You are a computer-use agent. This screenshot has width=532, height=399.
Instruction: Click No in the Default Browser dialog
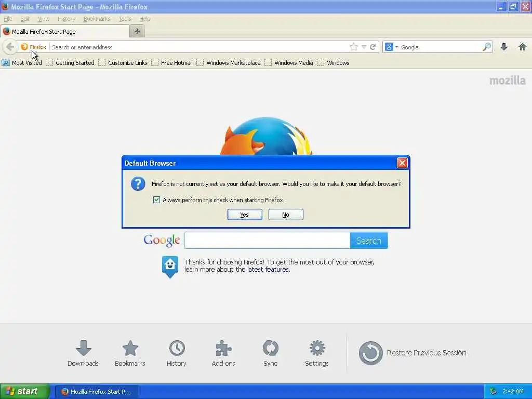pyautogui.click(x=286, y=215)
